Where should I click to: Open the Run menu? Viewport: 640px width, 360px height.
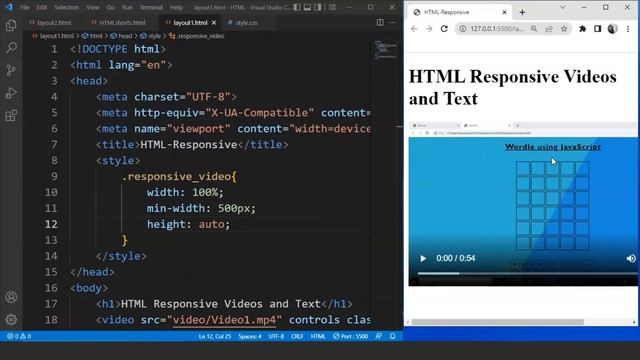point(127,7)
